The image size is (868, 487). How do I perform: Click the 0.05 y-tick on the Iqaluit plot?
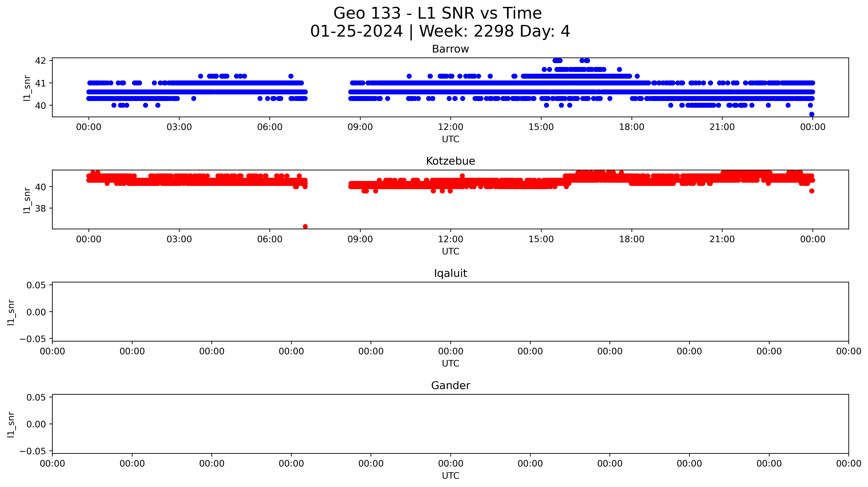pos(36,285)
